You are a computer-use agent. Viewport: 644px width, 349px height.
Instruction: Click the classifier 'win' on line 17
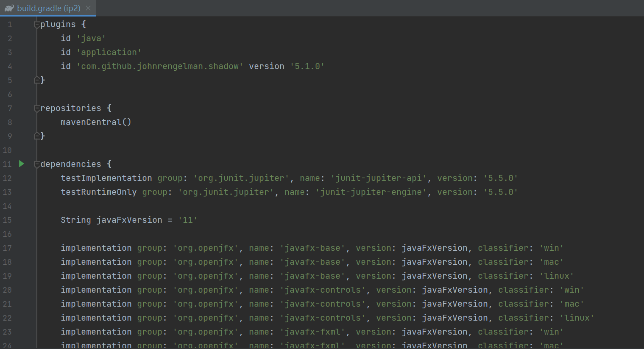click(551, 248)
